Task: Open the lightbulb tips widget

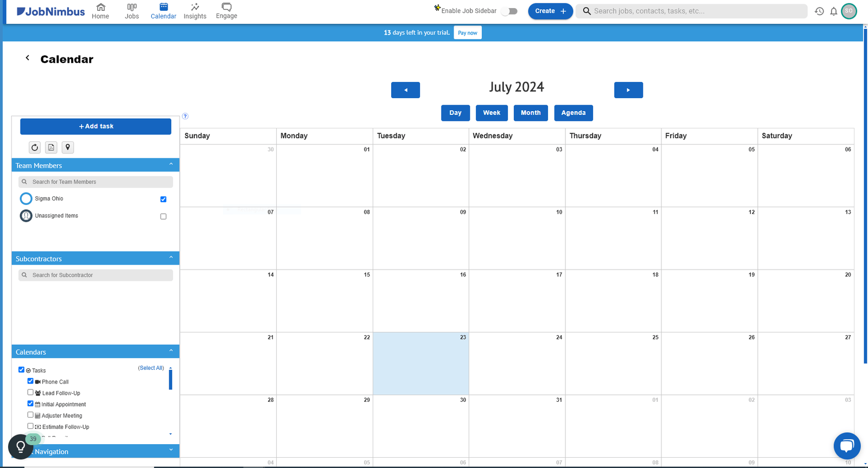Action: click(21, 447)
